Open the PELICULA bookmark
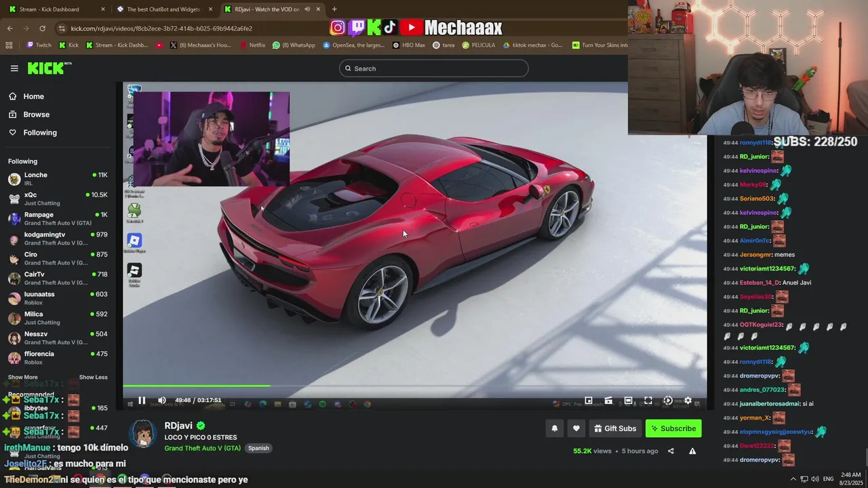Viewport: 868px width, 488px height. [x=479, y=45]
